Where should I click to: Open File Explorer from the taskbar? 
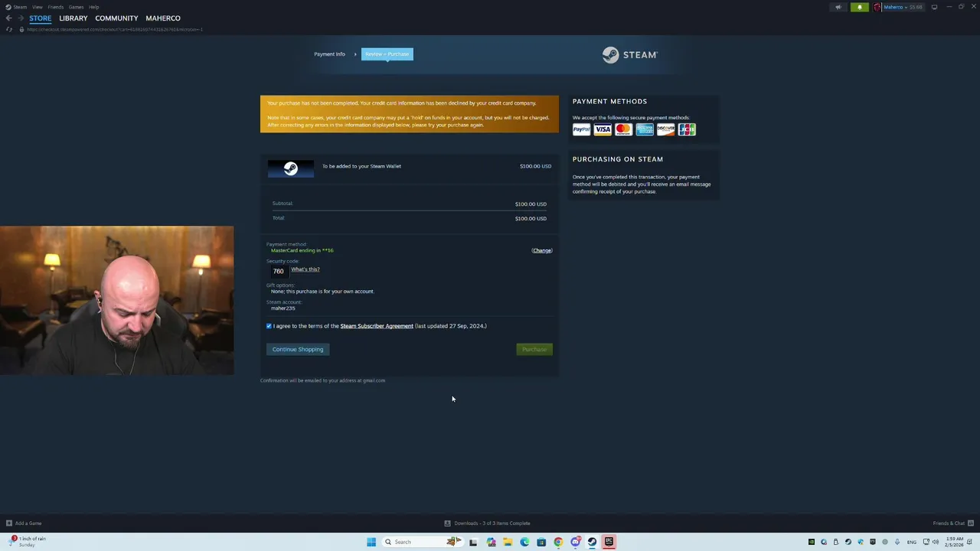pos(508,542)
